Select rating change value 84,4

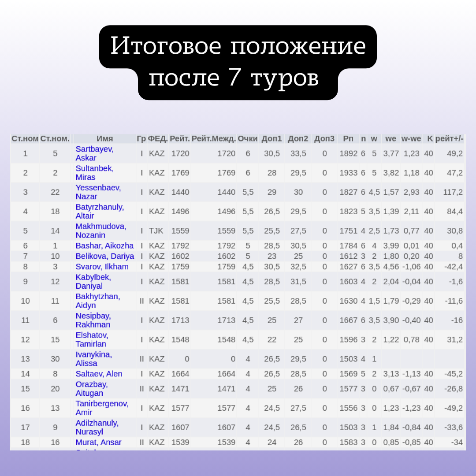(x=455, y=211)
